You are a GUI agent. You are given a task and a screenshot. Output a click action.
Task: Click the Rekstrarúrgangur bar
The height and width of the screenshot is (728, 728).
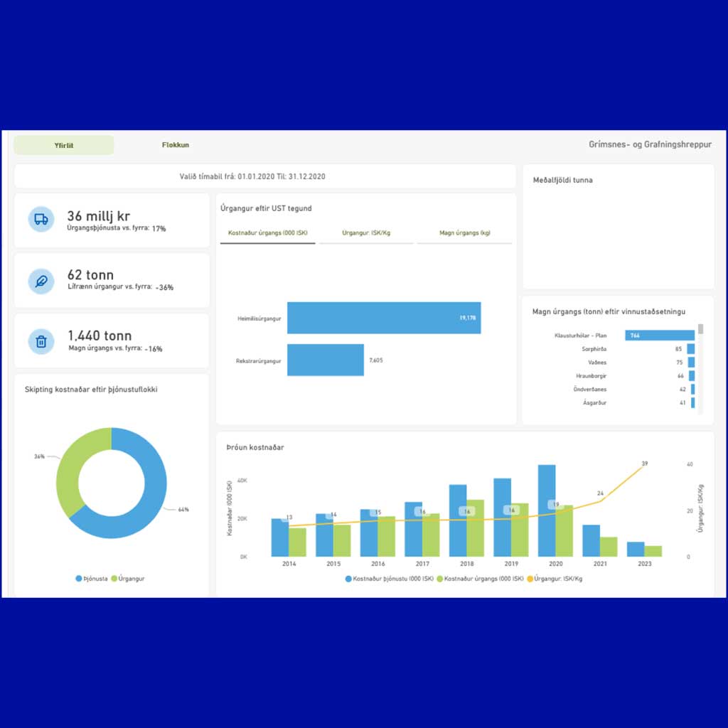[x=326, y=360]
